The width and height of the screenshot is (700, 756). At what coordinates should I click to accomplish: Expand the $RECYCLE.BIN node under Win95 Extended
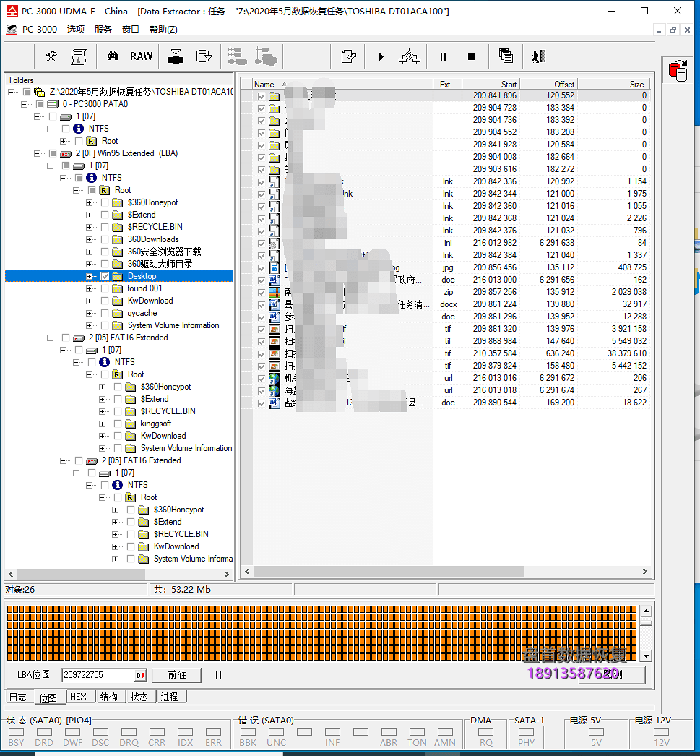tap(89, 227)
